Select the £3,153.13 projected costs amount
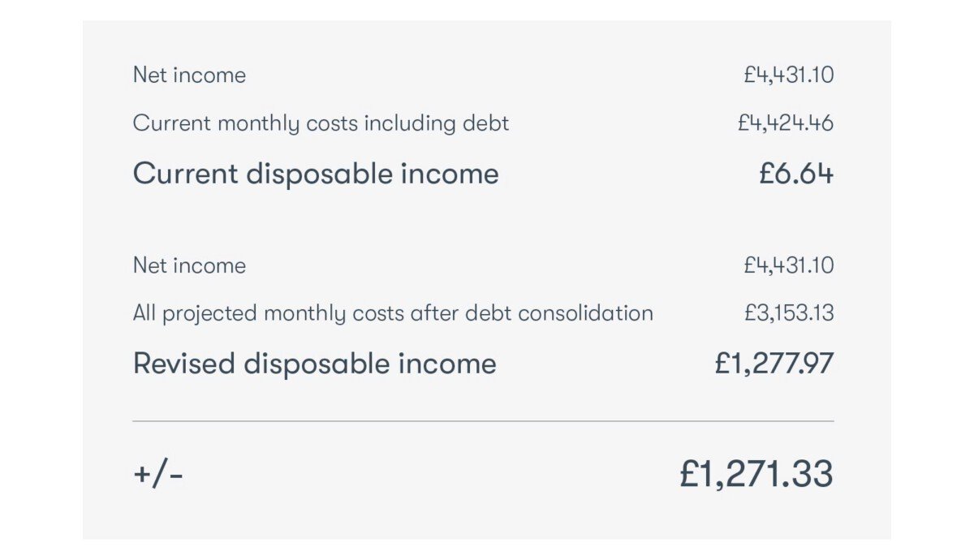974x560 pixels. click(x=788, y=313)
